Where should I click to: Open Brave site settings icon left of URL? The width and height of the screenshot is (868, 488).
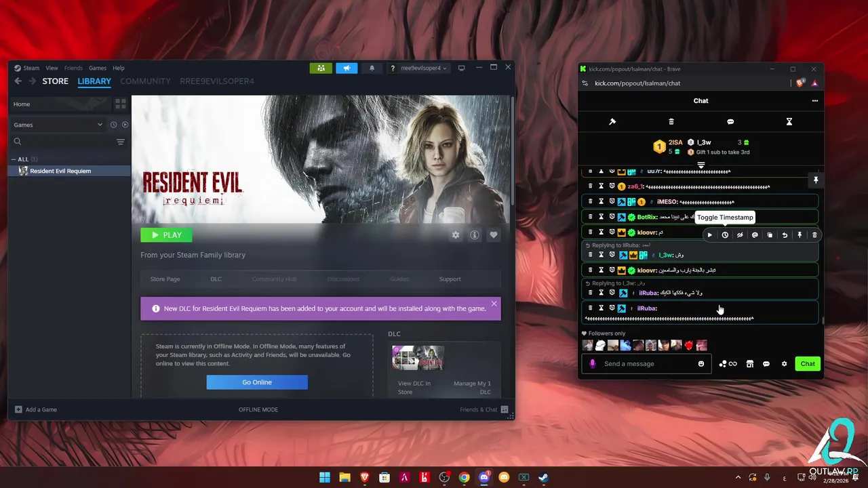click(585, 83)
